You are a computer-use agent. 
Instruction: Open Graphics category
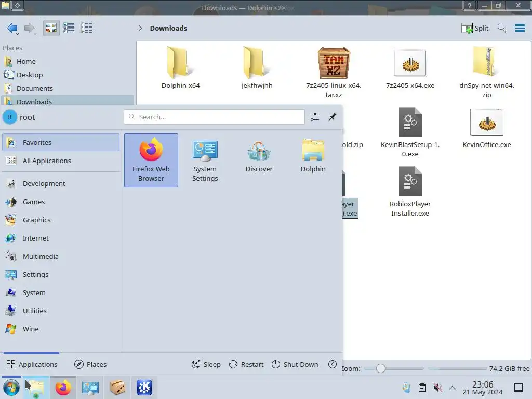pyautogui.click(x=61, y=220)
